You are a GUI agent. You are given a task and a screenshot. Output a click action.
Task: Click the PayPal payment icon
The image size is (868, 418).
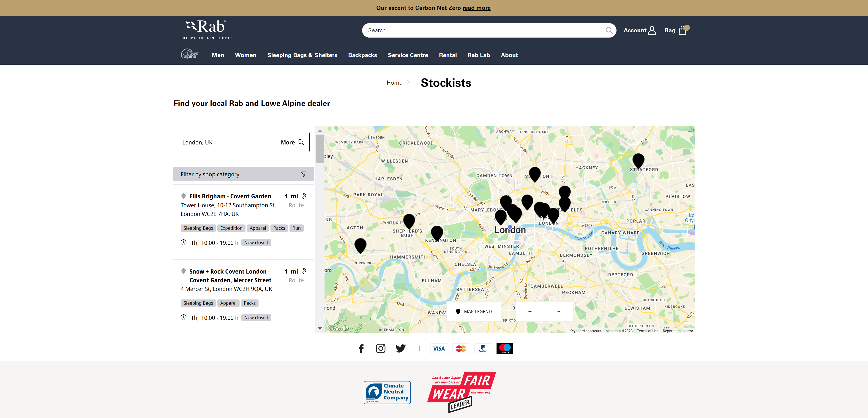pos(483,349)
